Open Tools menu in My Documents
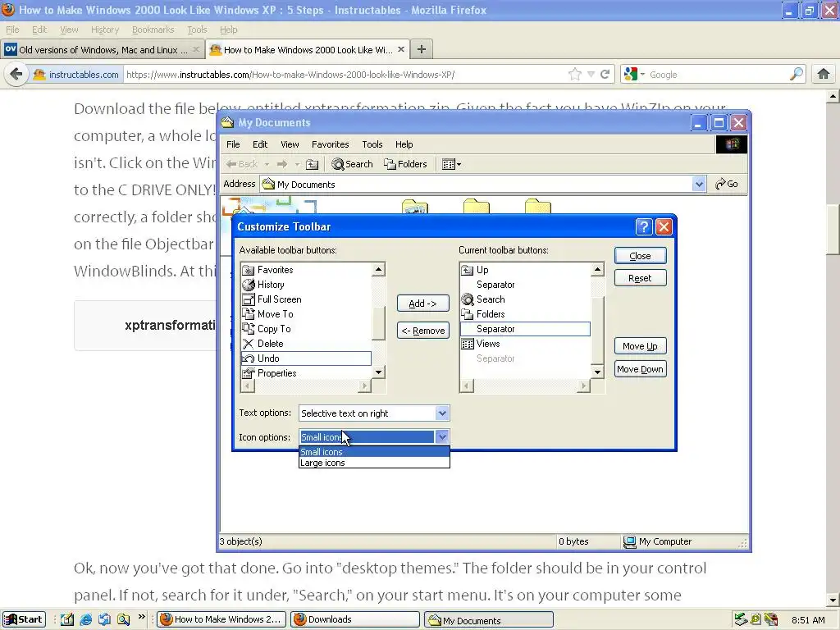 click(372, 144)
